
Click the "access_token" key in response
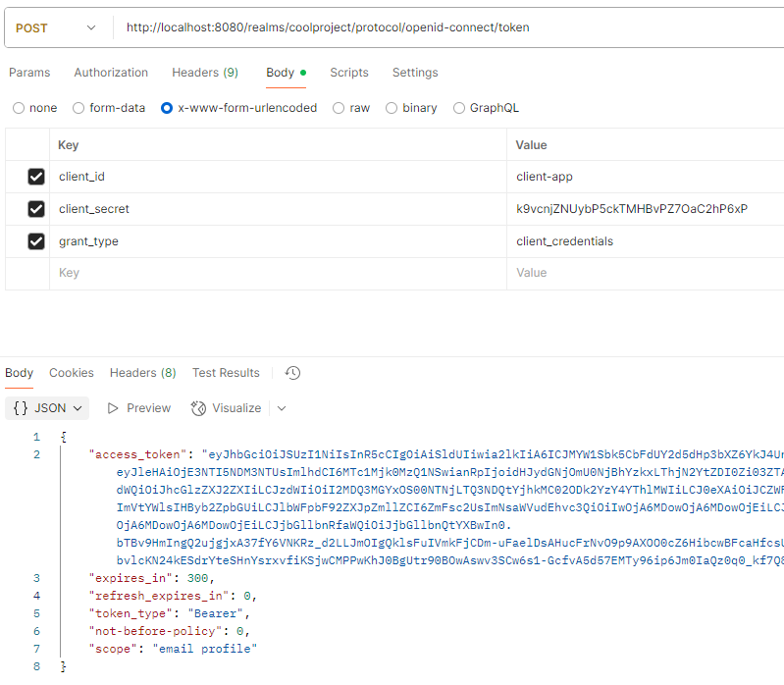pos(137,454)
